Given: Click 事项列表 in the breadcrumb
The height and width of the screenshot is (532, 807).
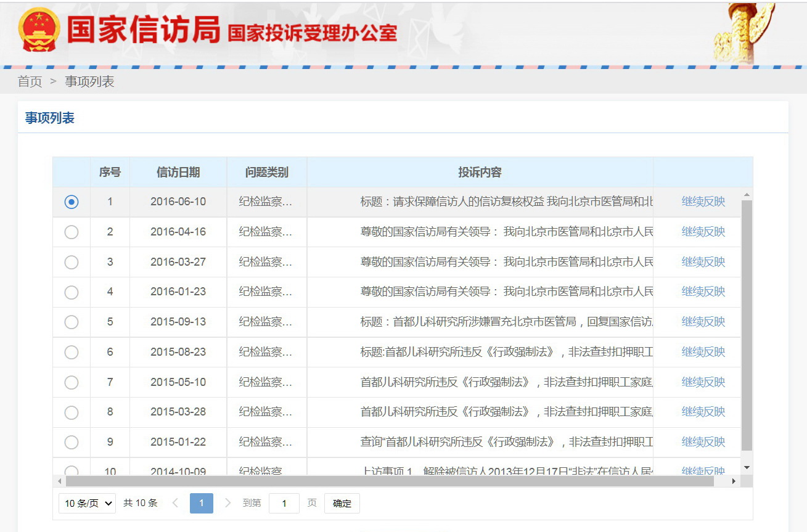Looking at the screenshot, I should click(x=89, y=81).
